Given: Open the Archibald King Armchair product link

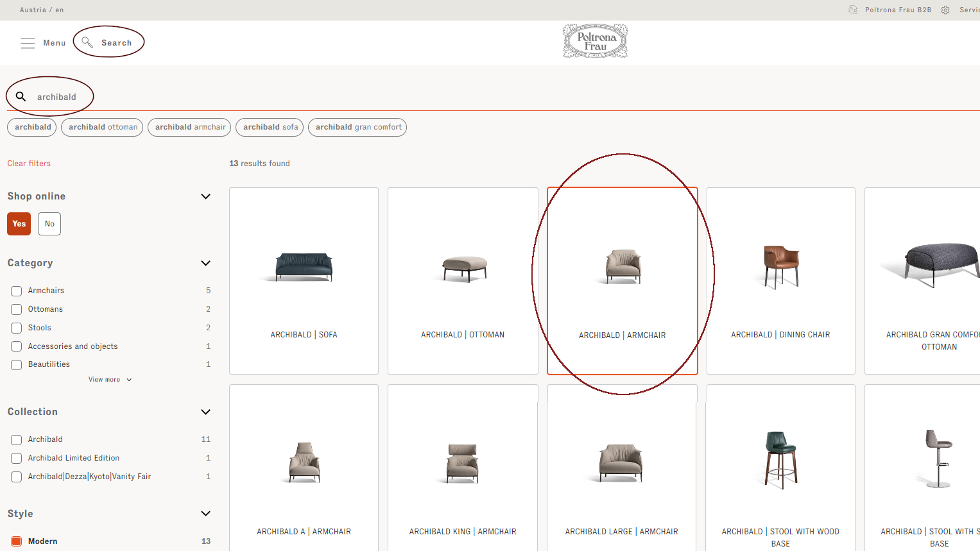Looking at the screenshot, I should point(462,531).
